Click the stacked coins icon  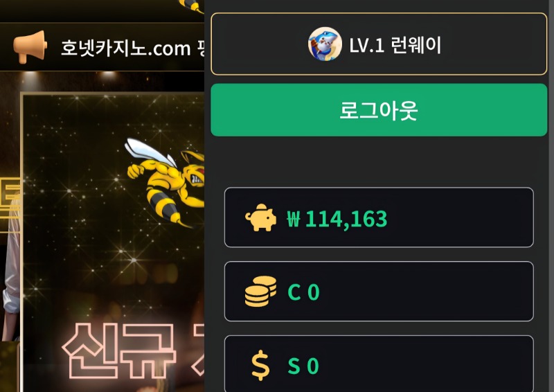coord(261,291)
